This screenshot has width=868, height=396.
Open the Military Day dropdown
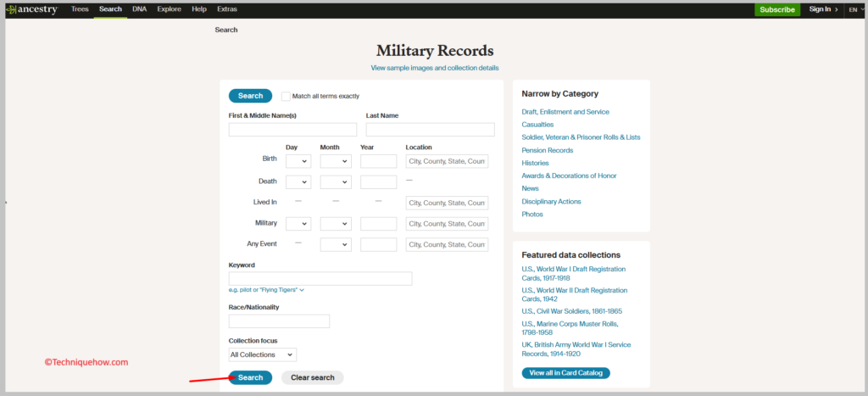click(x=298, y=224)
